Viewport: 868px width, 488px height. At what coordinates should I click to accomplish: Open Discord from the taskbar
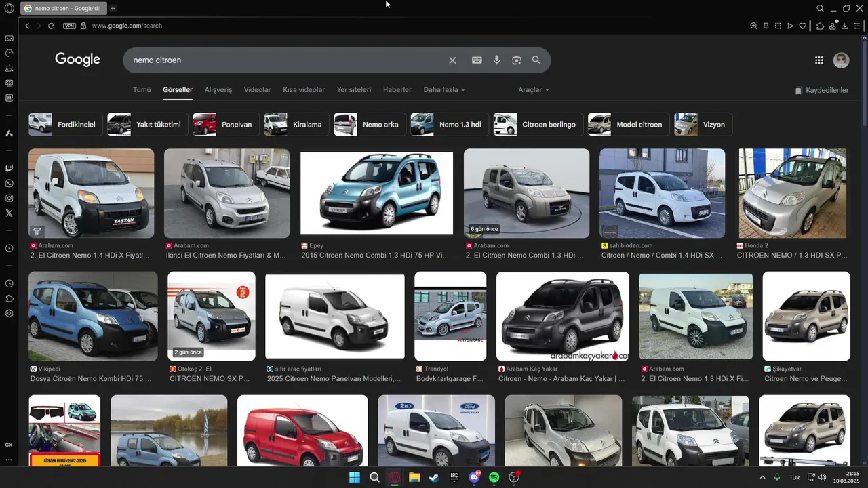click(474, 477)
